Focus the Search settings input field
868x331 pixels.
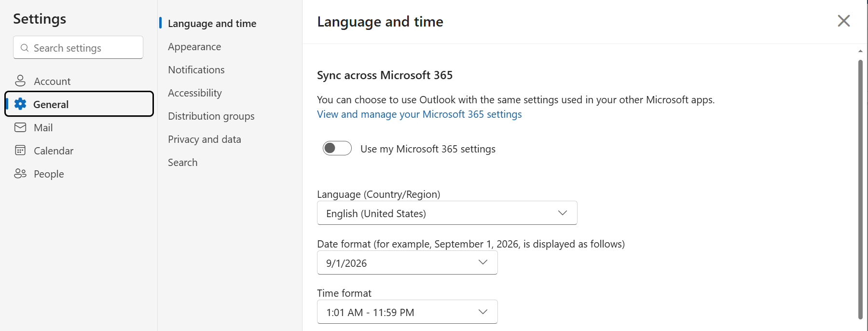tap(78, 47)
